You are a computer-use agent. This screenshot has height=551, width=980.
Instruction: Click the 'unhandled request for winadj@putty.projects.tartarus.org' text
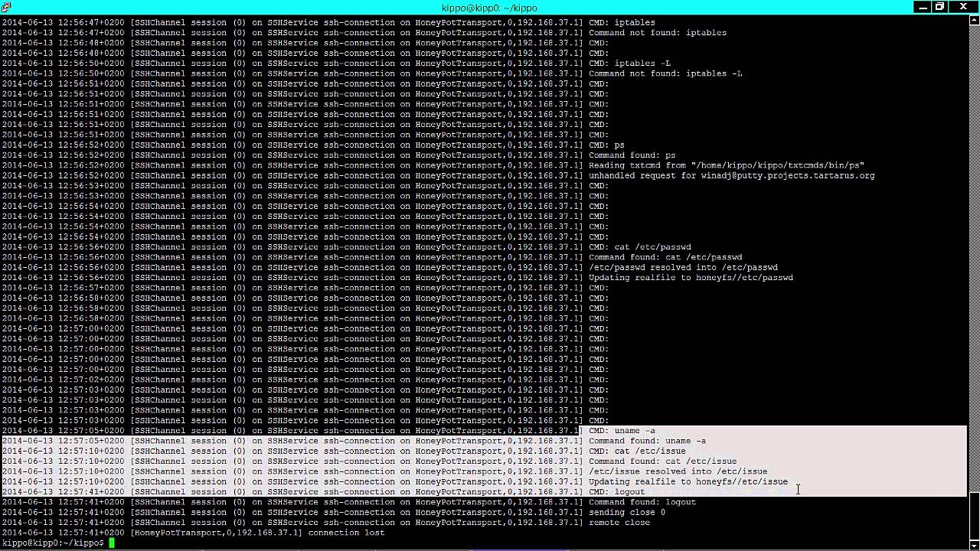coord(731,175)
